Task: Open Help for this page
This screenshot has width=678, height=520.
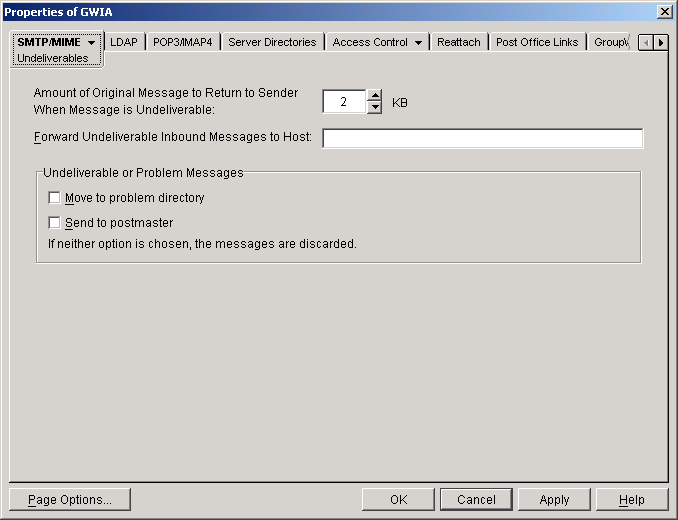Action: 632,500
